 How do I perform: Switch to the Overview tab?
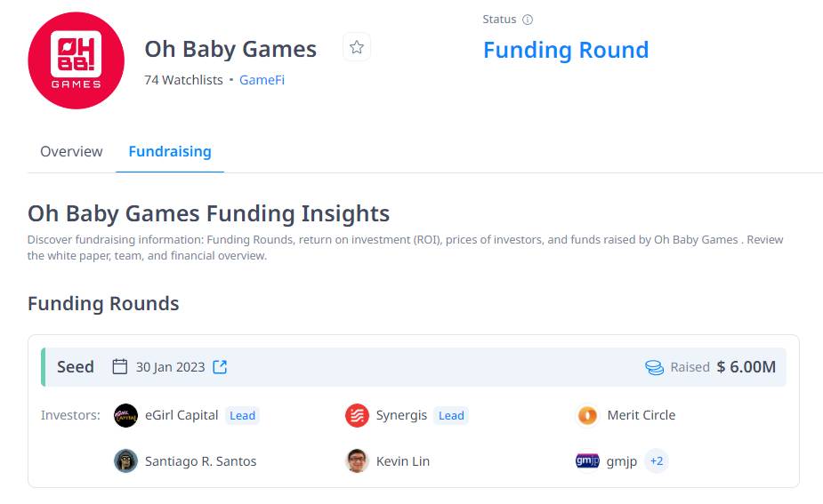71,152
